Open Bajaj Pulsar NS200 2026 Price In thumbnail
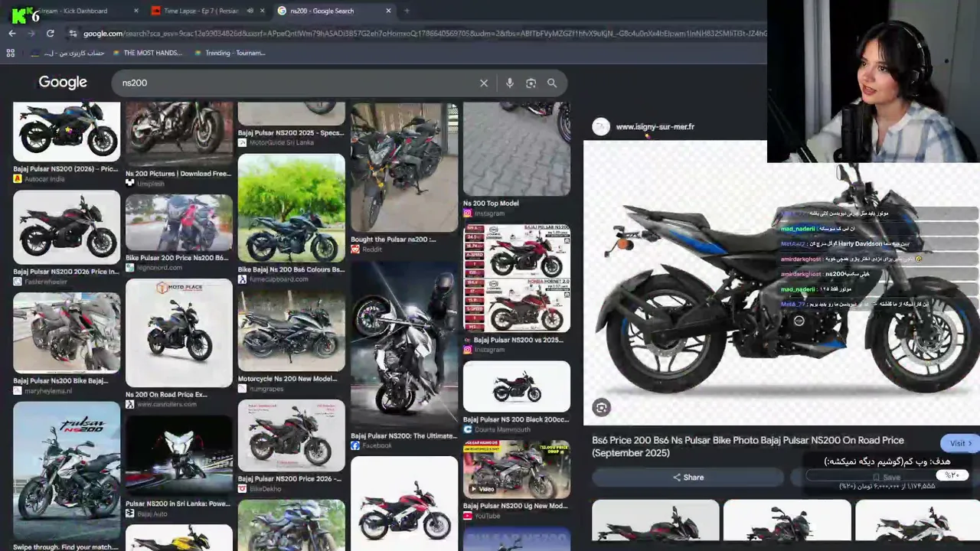Viewport: 980px width, 551px height. point(67,227)
